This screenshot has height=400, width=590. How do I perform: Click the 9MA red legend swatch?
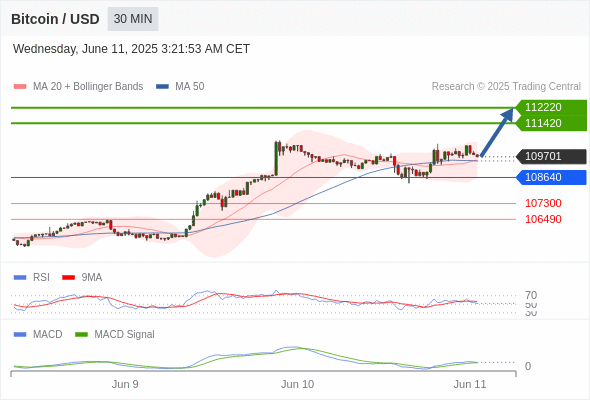pos(68,278)
